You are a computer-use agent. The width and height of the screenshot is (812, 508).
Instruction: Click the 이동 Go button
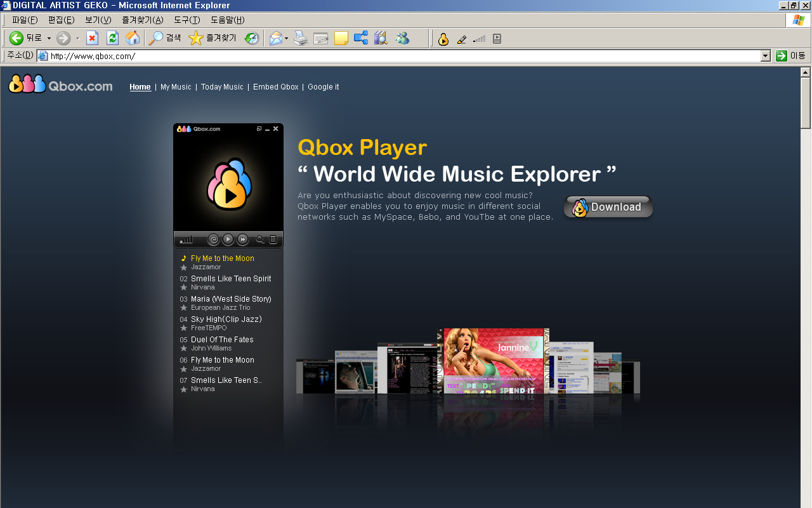(791, 56)
